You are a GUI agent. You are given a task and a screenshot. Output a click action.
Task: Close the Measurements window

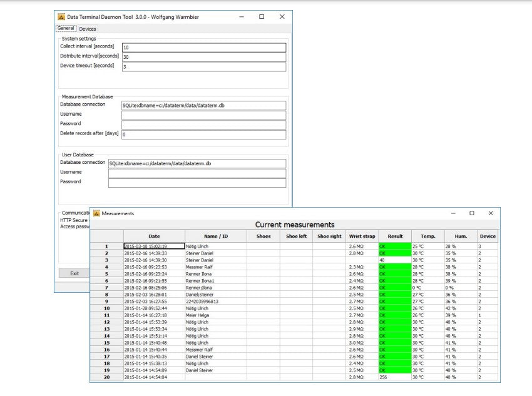point(491,213)
